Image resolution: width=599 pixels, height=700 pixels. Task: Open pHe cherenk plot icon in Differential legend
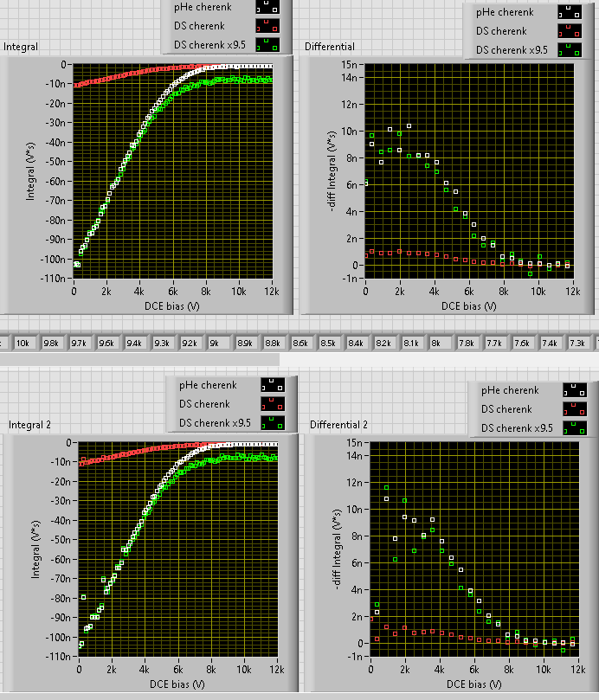click(x=570, y=12)
